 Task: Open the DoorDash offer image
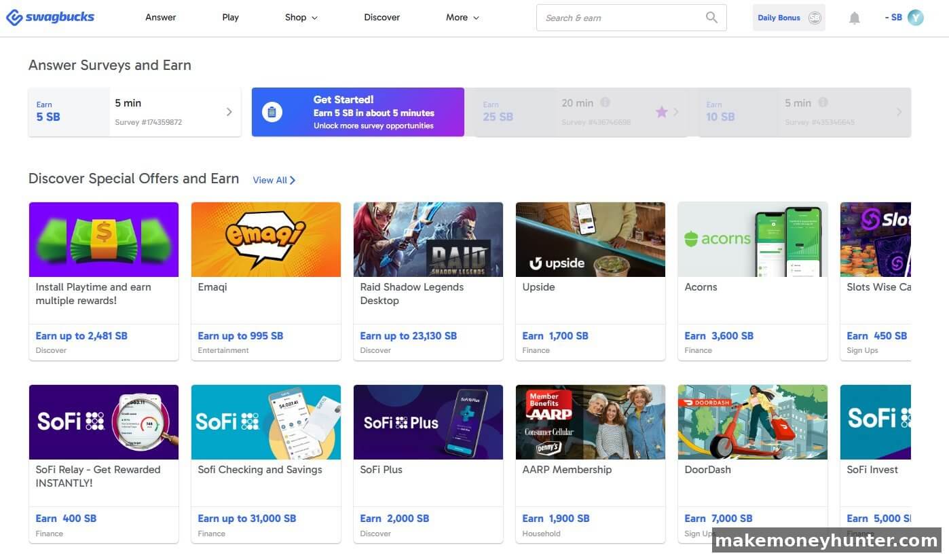pyautogui.click(x=753, y=422)
